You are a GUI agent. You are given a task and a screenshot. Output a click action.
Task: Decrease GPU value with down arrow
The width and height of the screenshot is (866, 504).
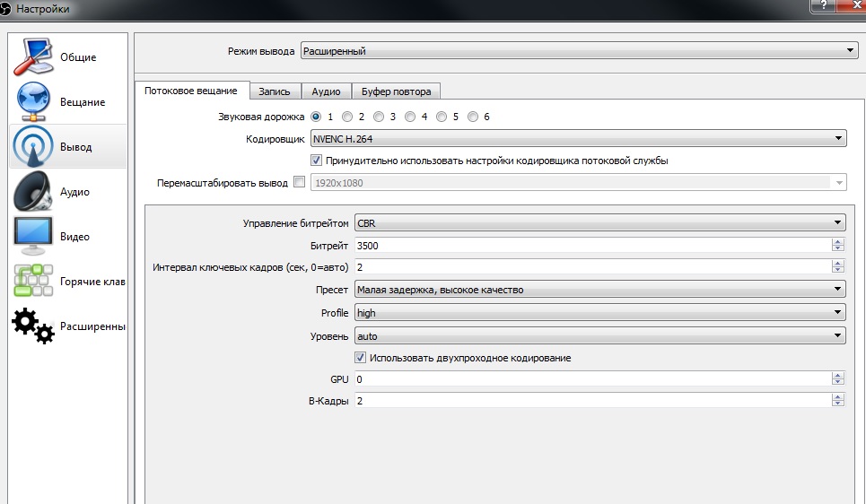(838, 383)
